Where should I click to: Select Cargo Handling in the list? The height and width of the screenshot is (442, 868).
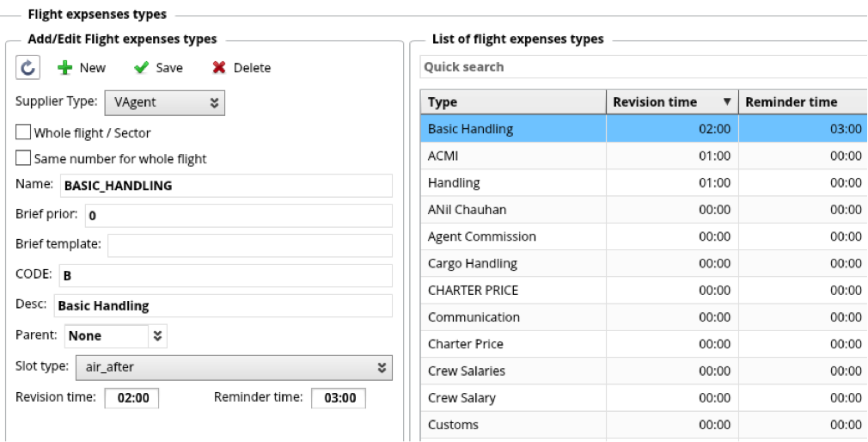click(512, 263)
